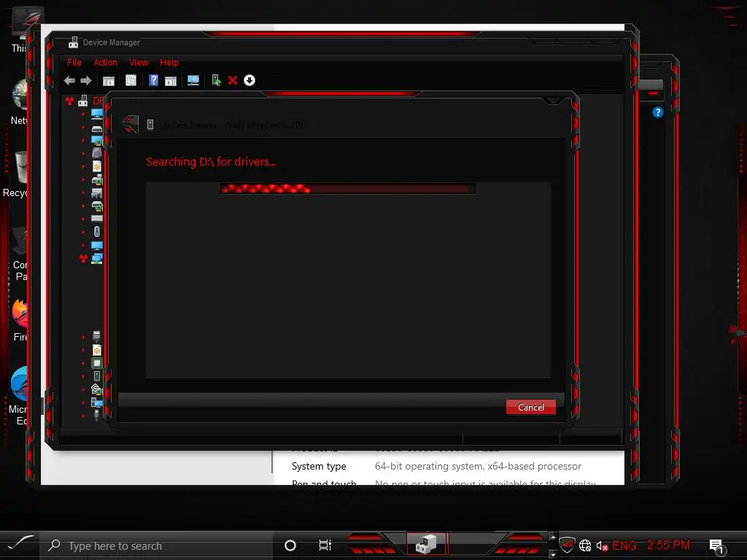Open the Start menu
Viewport: 747px width, 560px height.
[x=20, y=544]
